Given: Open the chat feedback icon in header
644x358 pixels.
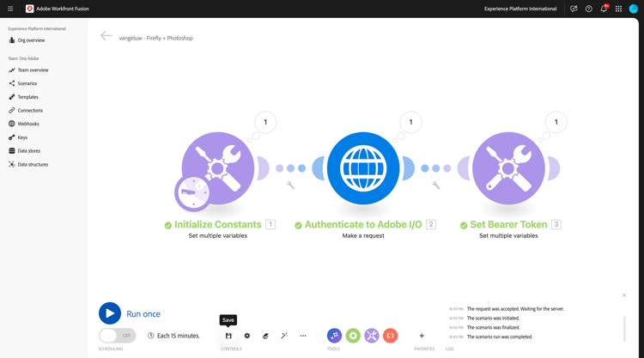Looking at the screenshot, I should pos(574,9).
